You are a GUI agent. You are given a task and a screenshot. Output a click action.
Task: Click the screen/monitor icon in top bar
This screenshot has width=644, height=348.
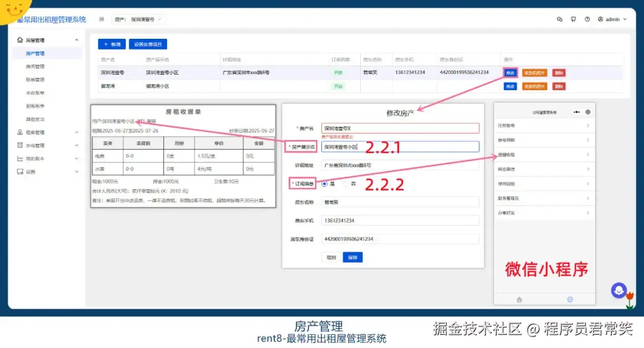tap(574, 19)
